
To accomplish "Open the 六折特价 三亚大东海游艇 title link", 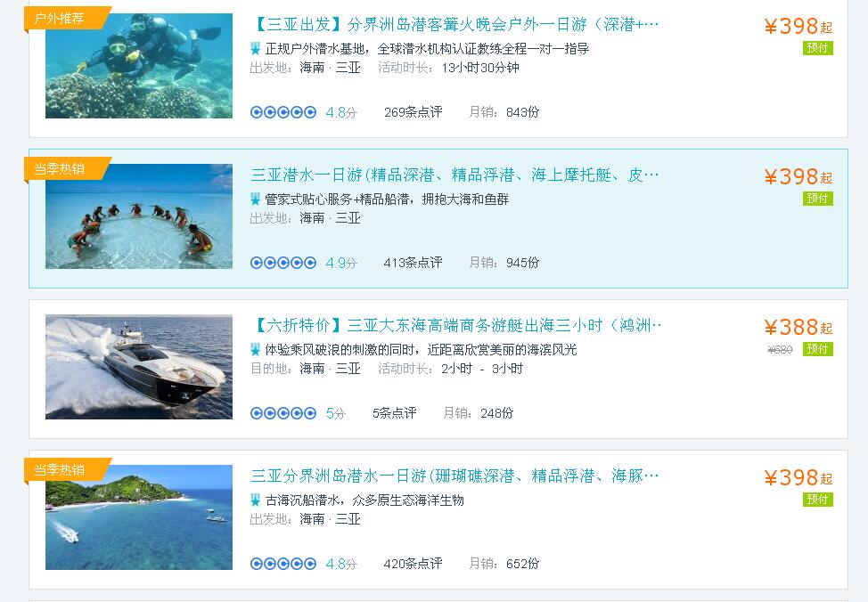I will coord(456,325).
